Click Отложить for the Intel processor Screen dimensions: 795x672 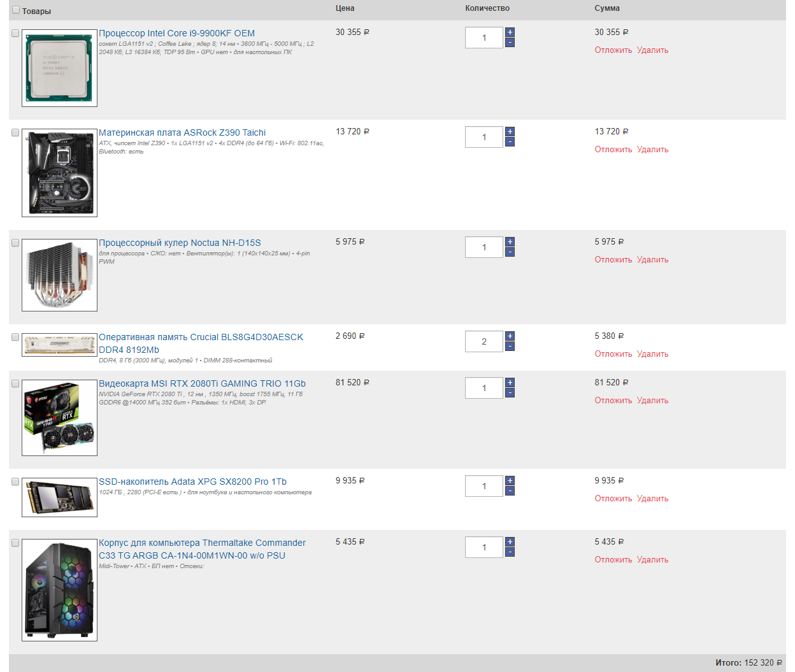point(613,50)
